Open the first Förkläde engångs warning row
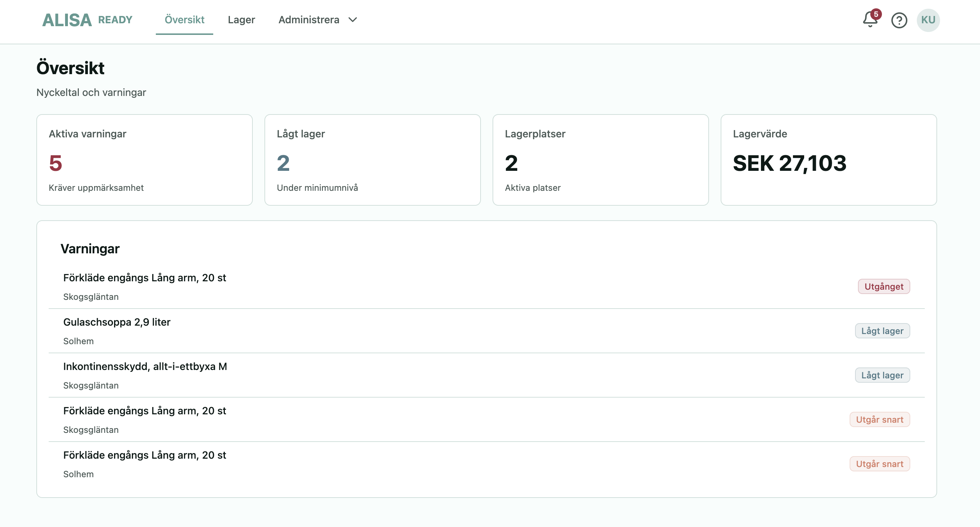 click(145, 278)
